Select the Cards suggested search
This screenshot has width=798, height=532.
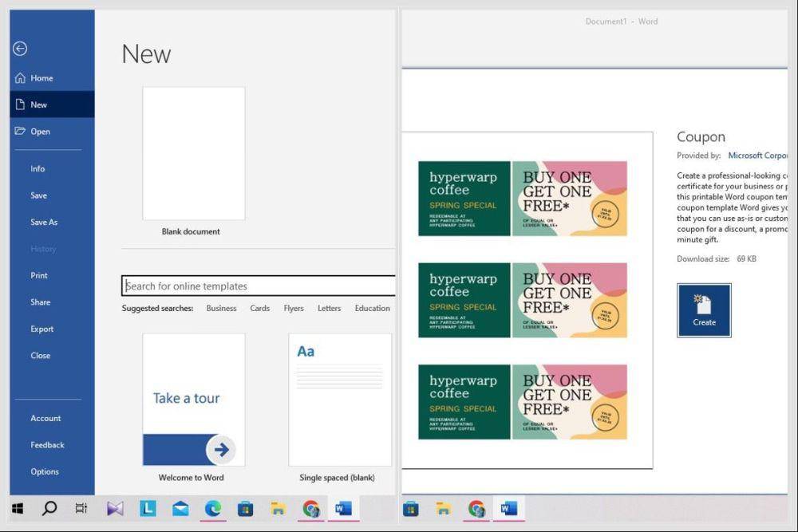point(259,308)
